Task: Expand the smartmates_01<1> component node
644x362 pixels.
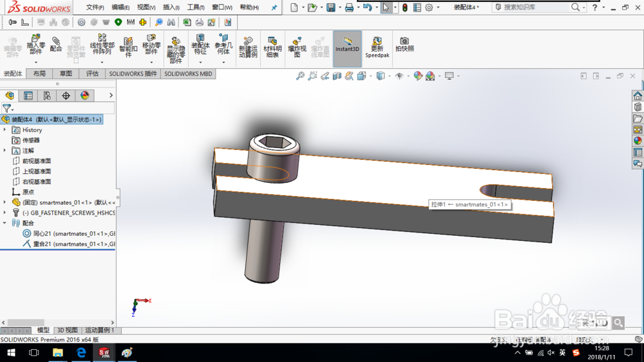Action: (5, 202)
